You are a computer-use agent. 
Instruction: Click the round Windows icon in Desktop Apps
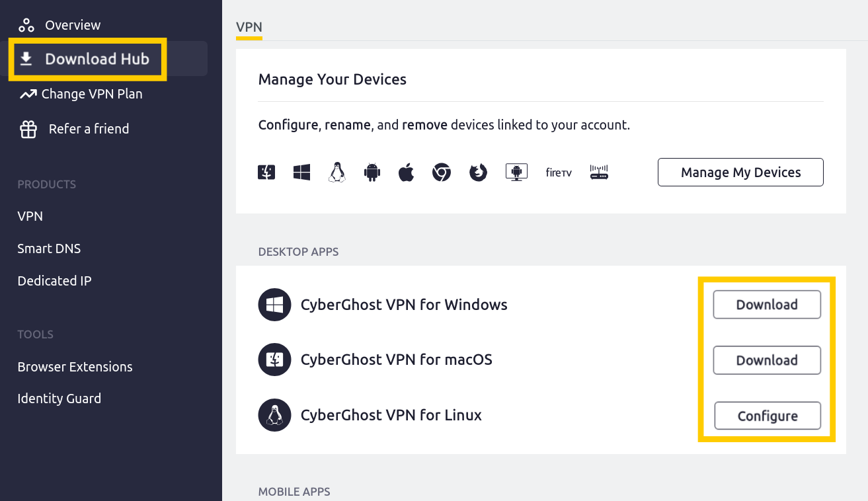(274, 305)
